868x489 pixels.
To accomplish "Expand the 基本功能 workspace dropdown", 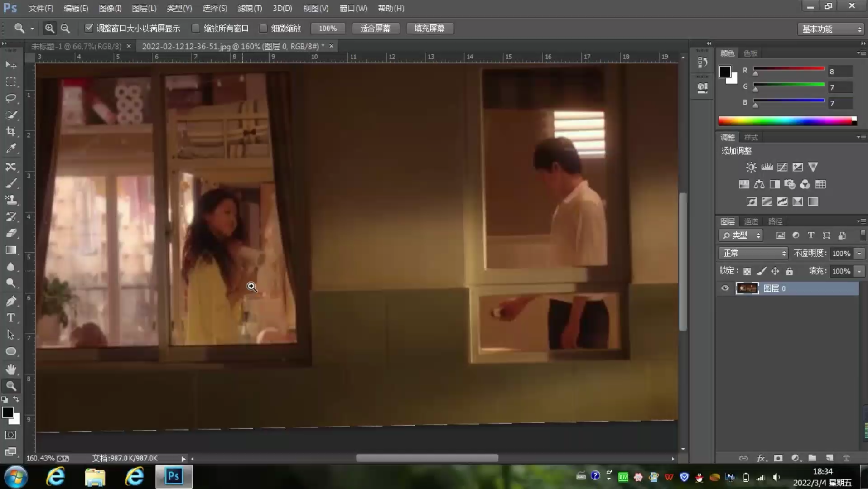I will coord(831,29).
